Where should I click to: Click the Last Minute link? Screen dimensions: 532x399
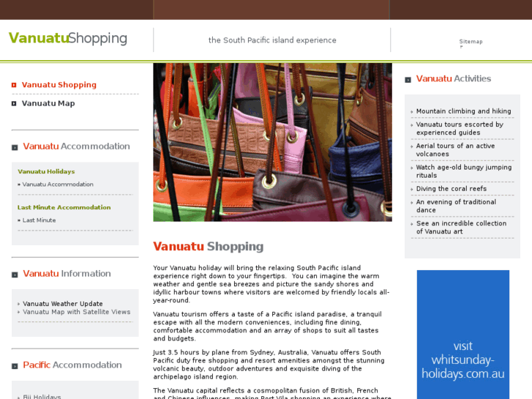[x=39, y=220]
